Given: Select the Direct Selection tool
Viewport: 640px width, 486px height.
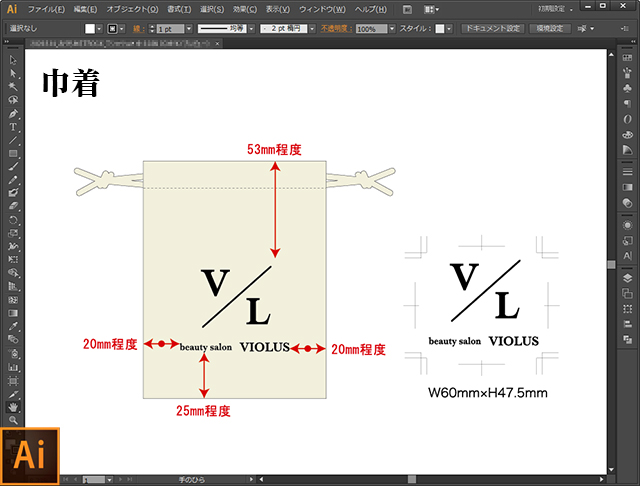Looking at the screenshot, I should click(13, 73).
